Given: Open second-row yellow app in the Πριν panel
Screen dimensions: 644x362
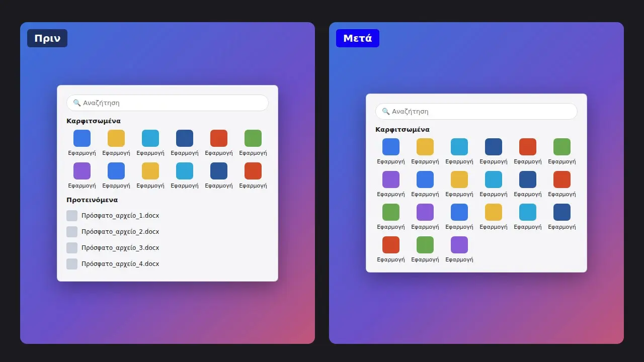Looking at the screenshot, I should 150,171.
